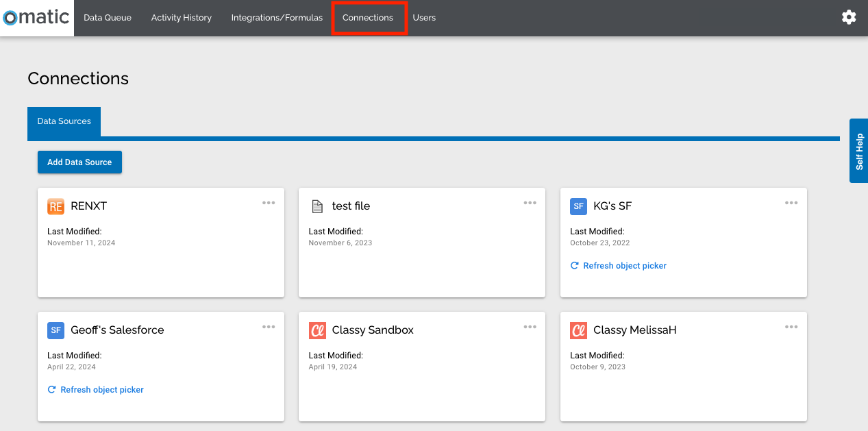This screenshot has height=431, width=868.
Task: Open Geoff's Salesforce card more options
Action: (269, 327)
